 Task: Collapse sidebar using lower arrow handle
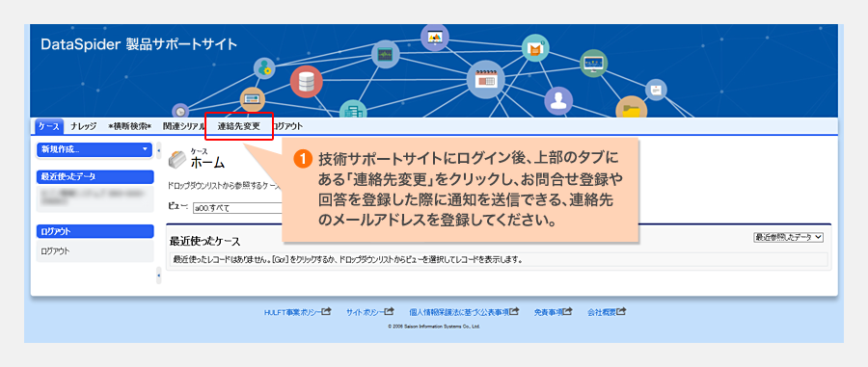click(159, 275)
